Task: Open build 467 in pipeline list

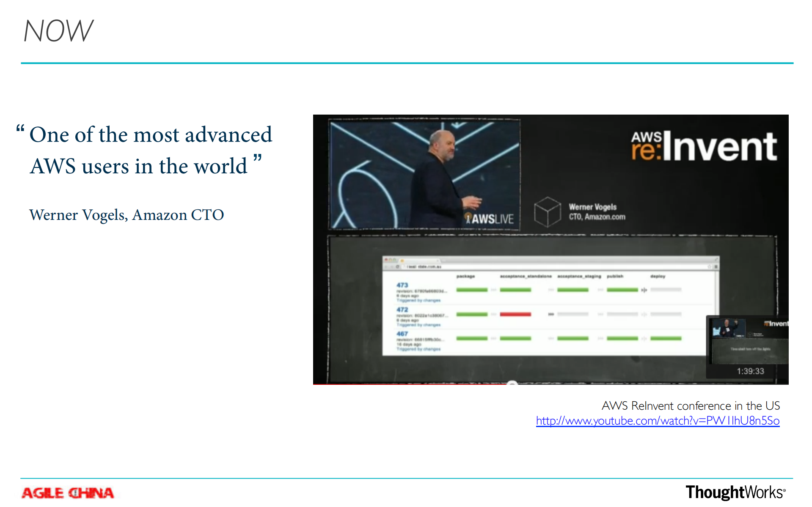Action: point(402,334)
